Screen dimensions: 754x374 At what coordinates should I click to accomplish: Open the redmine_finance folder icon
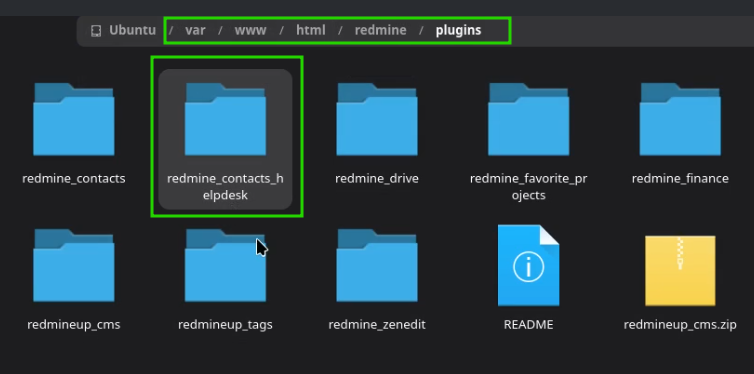(680, 119)
